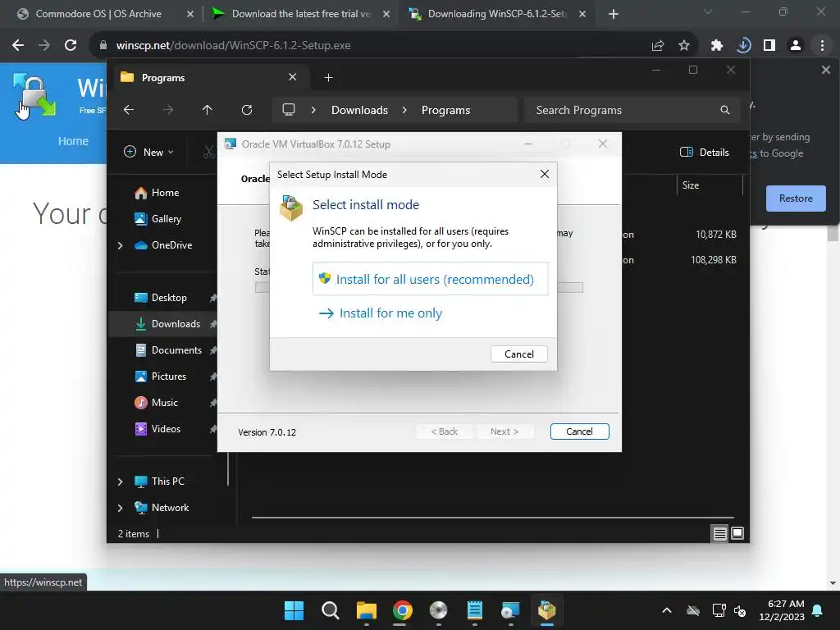This screenshot has width=840, height=630.
Task: Switch to Download the latest free trial tab
Action: point(300,14)
